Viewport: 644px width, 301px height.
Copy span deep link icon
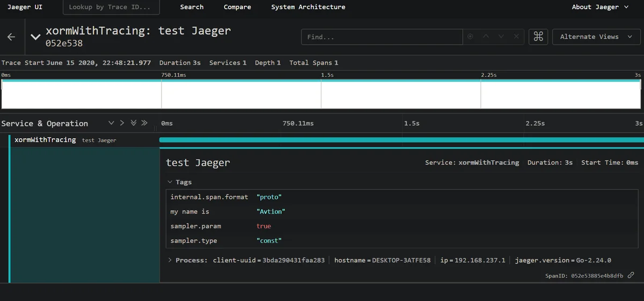(631, 275)
